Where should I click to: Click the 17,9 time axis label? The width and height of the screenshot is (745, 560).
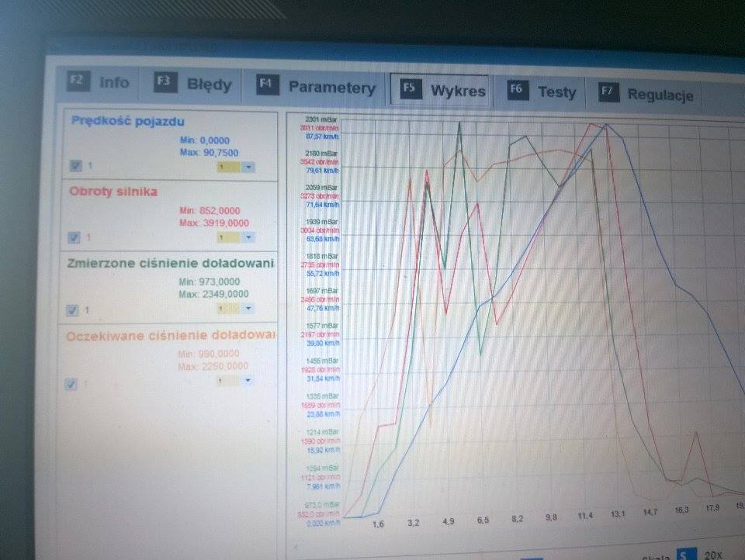coord(712,508)
